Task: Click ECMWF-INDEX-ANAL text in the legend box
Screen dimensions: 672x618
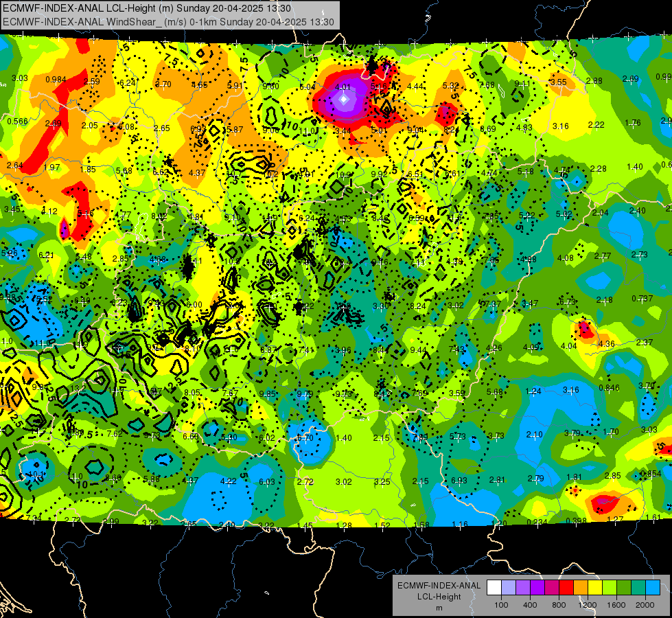Action: click(439, 586)
